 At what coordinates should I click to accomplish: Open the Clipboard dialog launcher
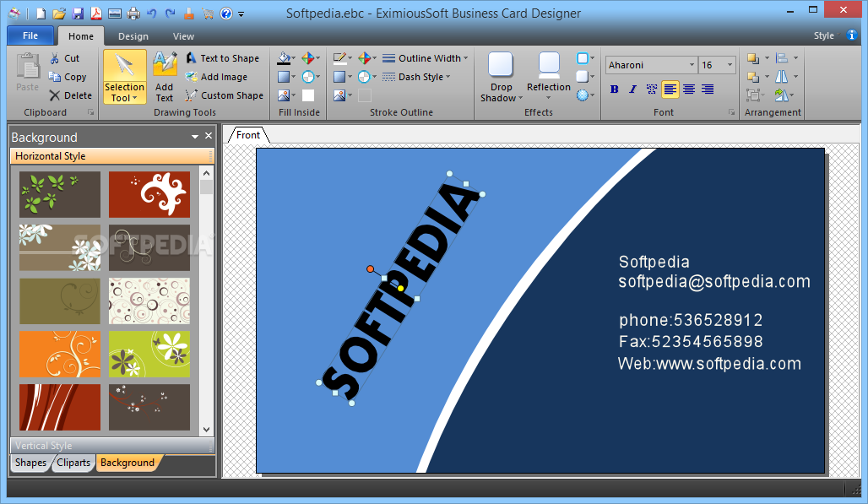click(x=91, y=112)
